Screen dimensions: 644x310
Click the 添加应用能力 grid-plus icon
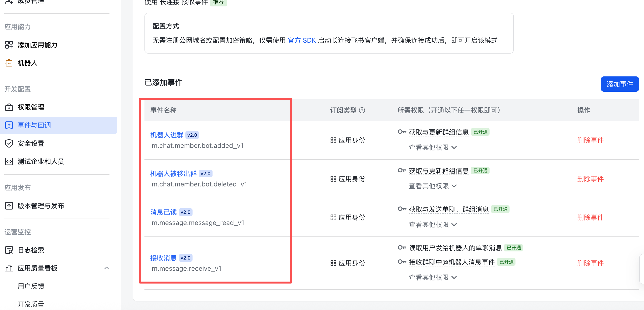point(9,45)
